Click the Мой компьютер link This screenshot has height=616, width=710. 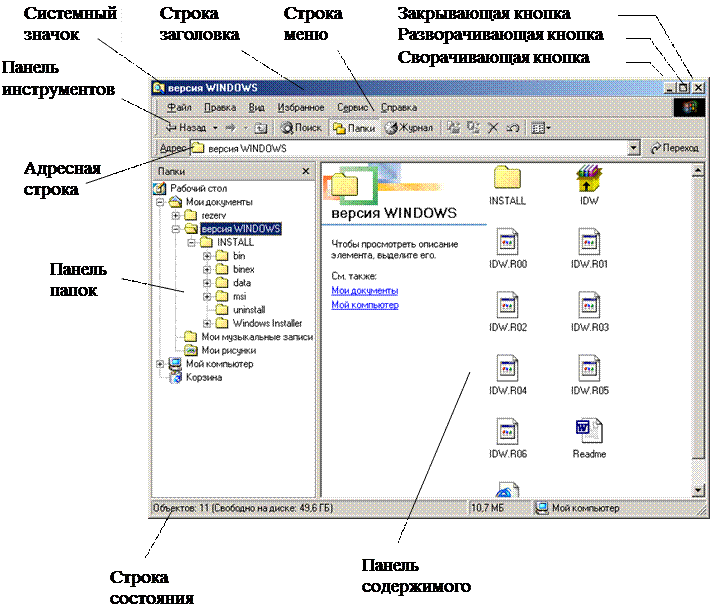(x=365, y=305)
